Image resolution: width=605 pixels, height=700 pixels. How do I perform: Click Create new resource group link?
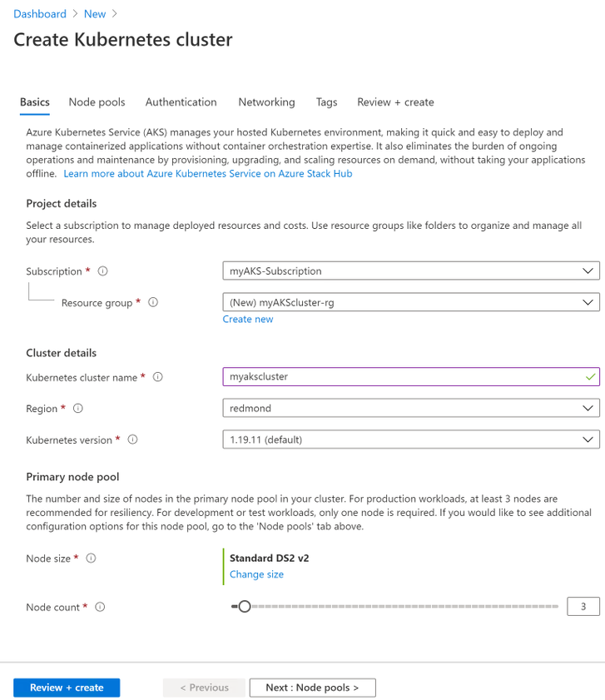[248, 319]
